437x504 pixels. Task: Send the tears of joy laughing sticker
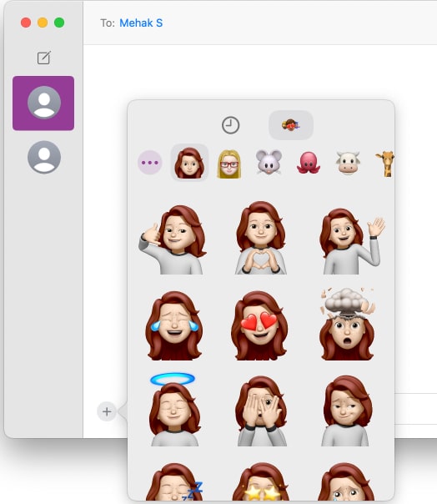(x=174, y=325)
